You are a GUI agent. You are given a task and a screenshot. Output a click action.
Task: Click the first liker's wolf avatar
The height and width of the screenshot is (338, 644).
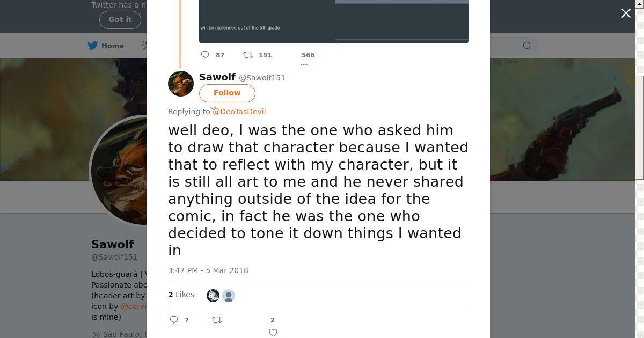[x=213, y=296]
